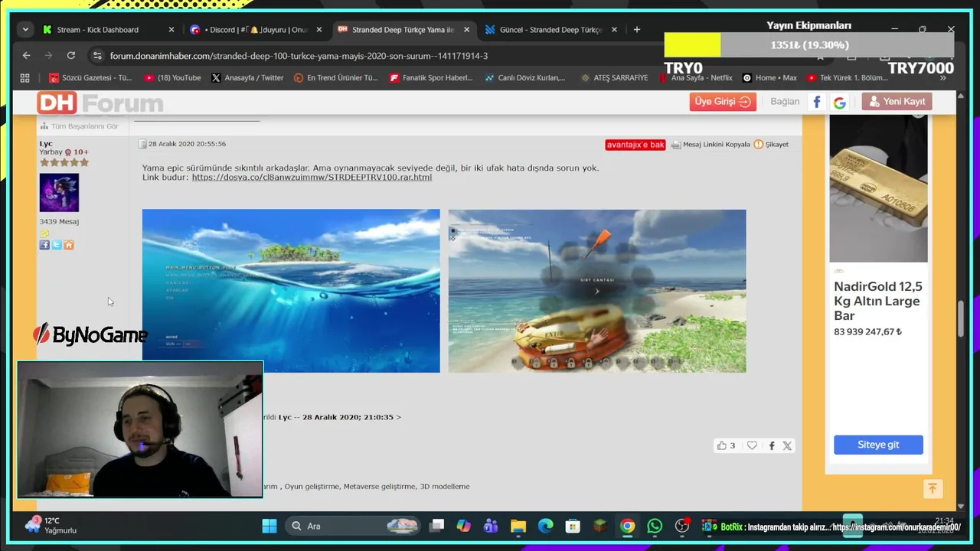The height and width of the screenshot is (551, 980).
Task: Close the Kick Dashboard tab
Action: (171, 30)
